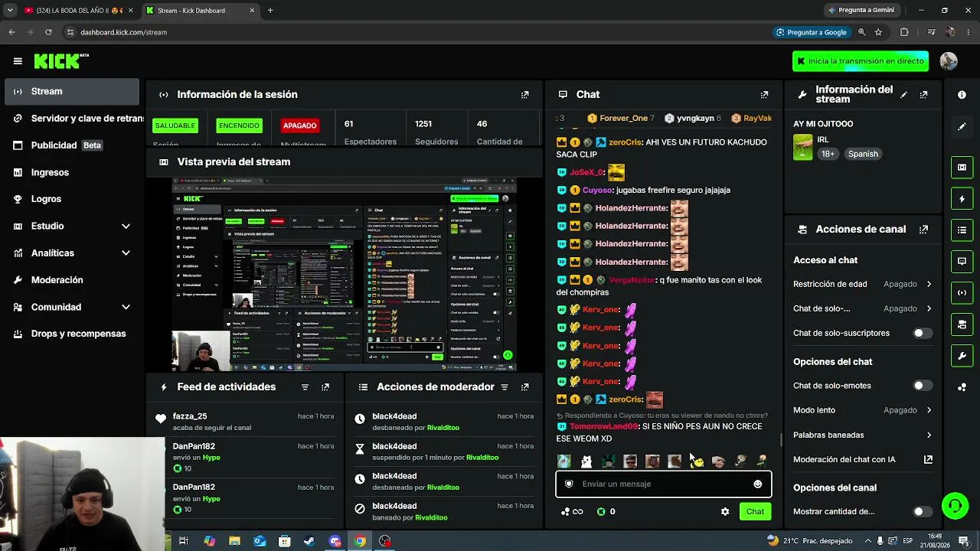Click the info icon in right rail

[962, 95]
